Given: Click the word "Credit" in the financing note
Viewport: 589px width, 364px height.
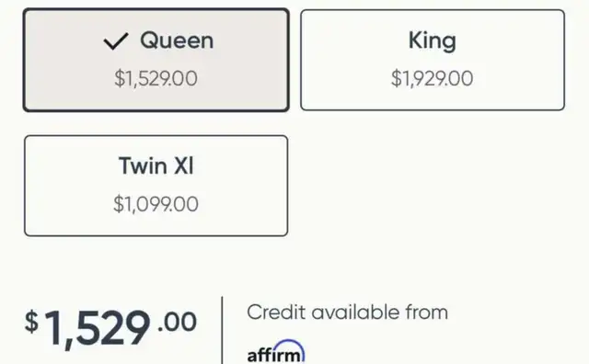Looking at the screenshot, I should tap(276, 313).
